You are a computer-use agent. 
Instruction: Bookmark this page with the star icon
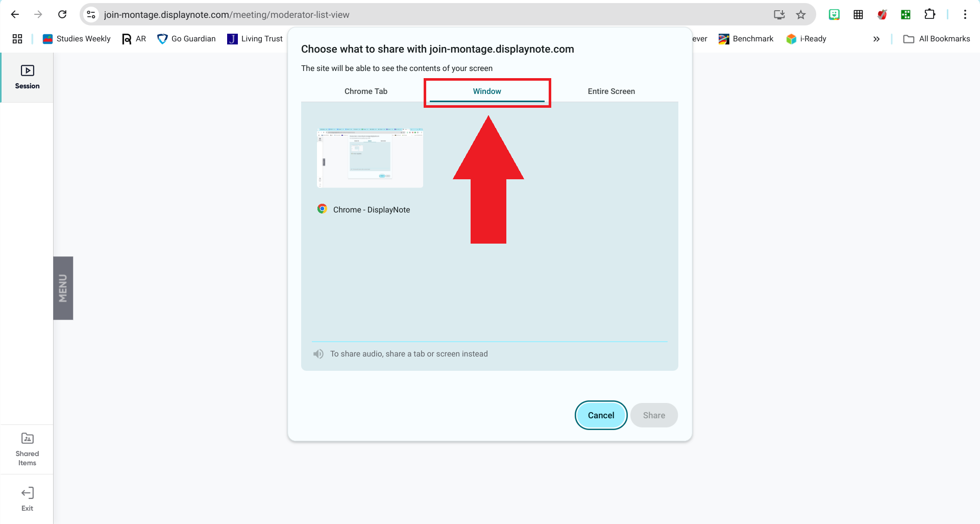pos(801,14)
